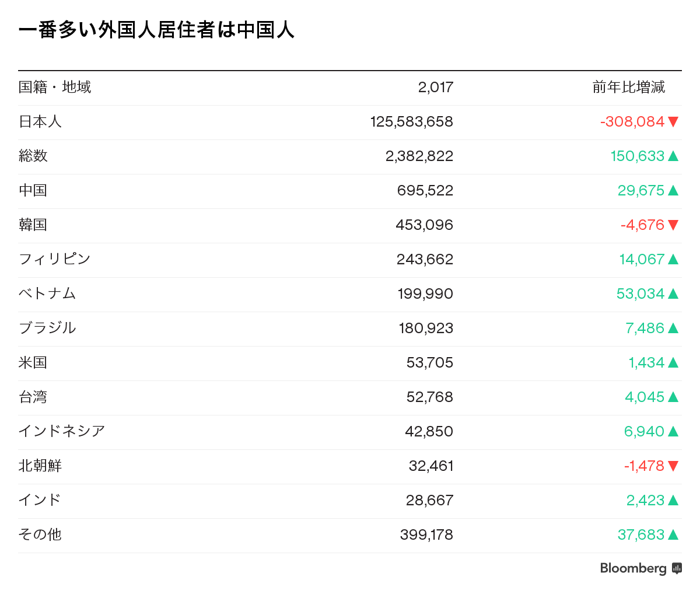The height and width of the screenshot is (594, 700).
Task: Click the 前年比増減 column header
Action: (628, 88)
